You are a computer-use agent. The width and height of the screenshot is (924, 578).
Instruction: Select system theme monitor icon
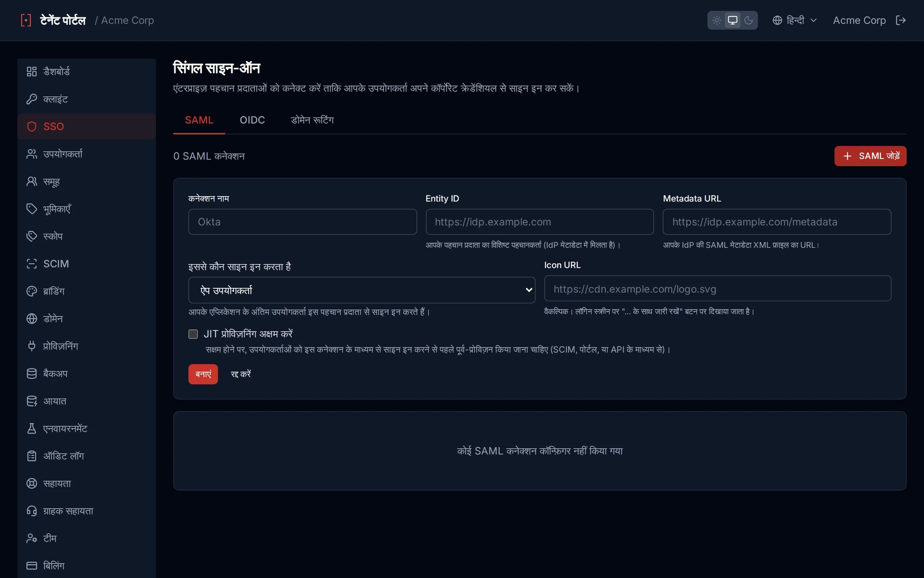732,20
